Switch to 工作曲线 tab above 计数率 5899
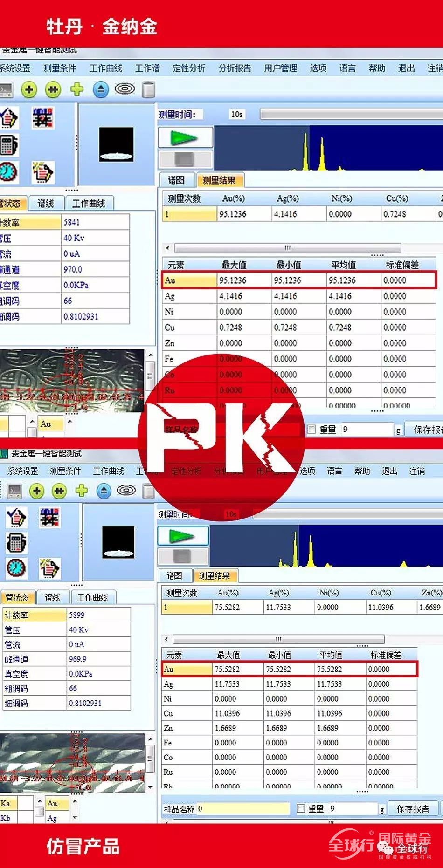The height and width of the screenshot is (868, 443). [92, 597]
